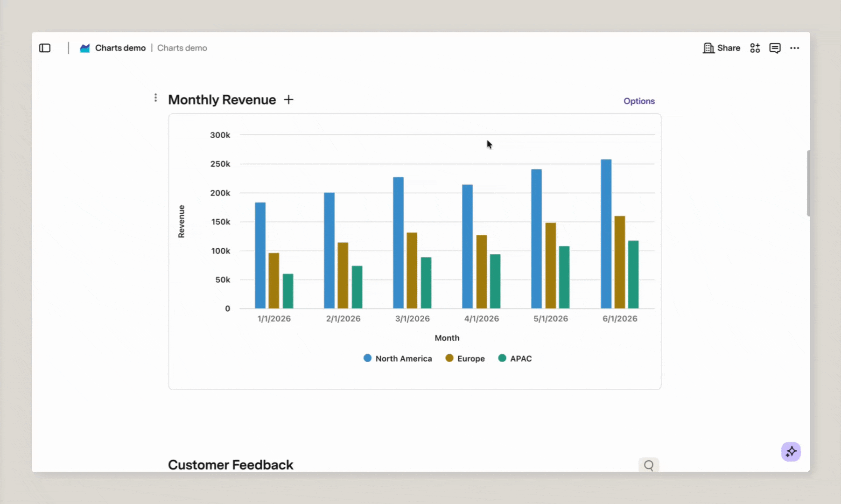Screen dimensions: 841x504
Task: Click the plus next to Monthly Revenue
Action: pyautogui.click(x=289, y=99)
